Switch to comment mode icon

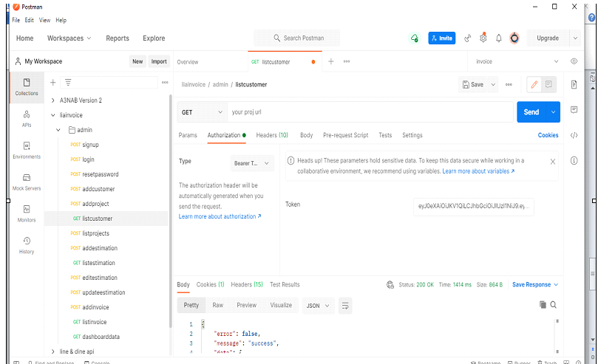point(549,85)
